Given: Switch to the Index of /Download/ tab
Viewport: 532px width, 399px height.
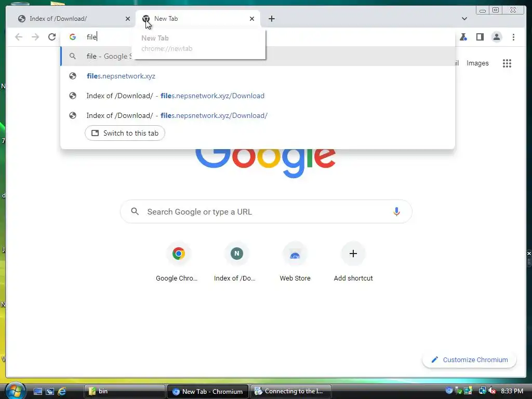Looking at the screenshot, I should [x=70, y=19].
